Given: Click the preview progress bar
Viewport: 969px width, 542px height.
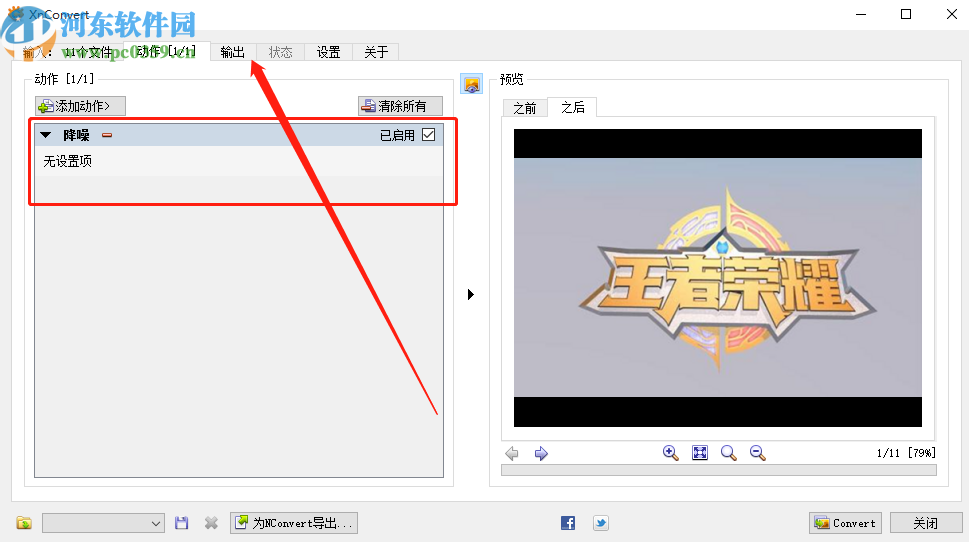Looking at the screenshot, I should pyautogui.click(x=719, y=470).
